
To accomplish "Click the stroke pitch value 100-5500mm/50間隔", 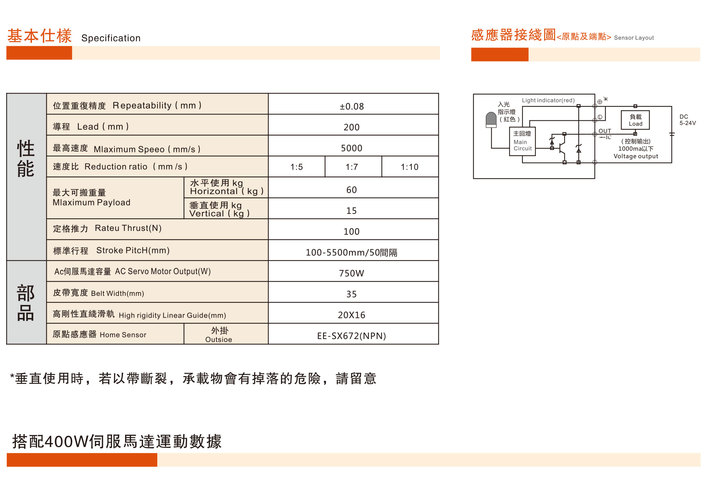I will (x=351, y=252).
